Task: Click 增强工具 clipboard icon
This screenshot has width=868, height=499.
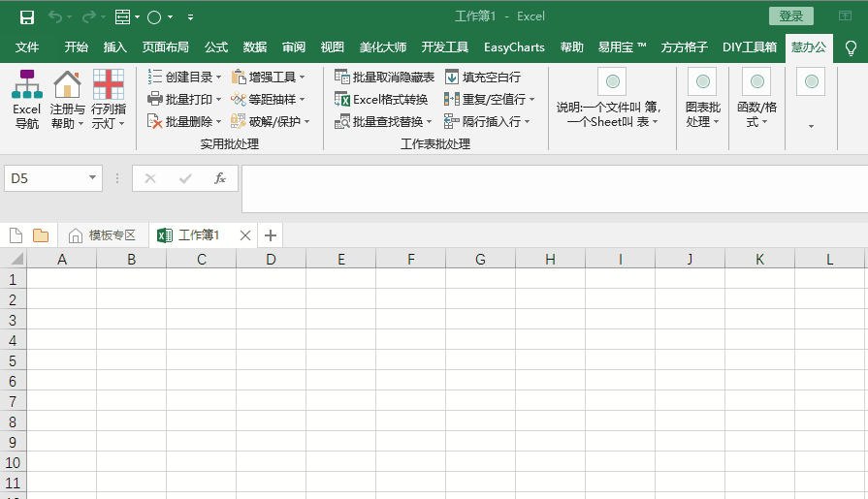Action: [x=238, y=77]
